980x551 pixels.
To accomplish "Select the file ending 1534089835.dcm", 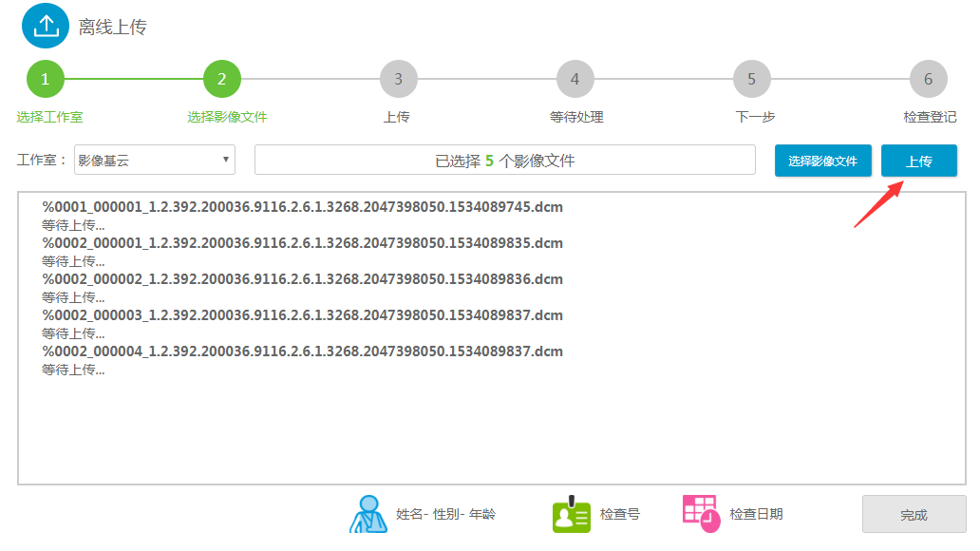I will 303,243.
